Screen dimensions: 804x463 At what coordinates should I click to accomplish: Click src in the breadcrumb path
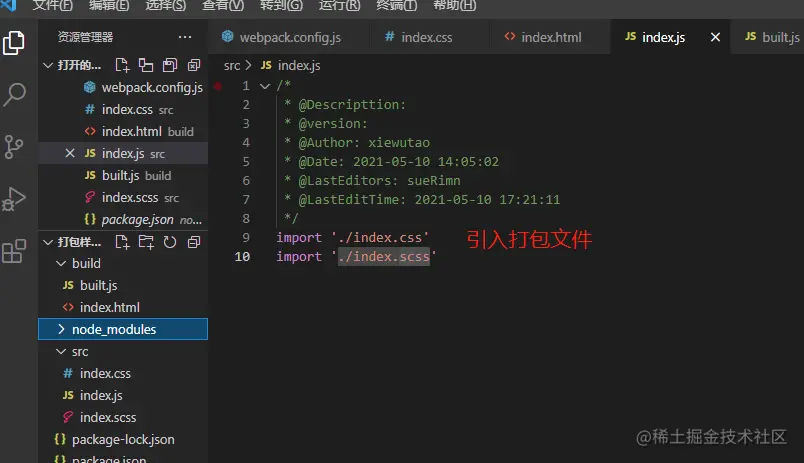click(232, 66)
